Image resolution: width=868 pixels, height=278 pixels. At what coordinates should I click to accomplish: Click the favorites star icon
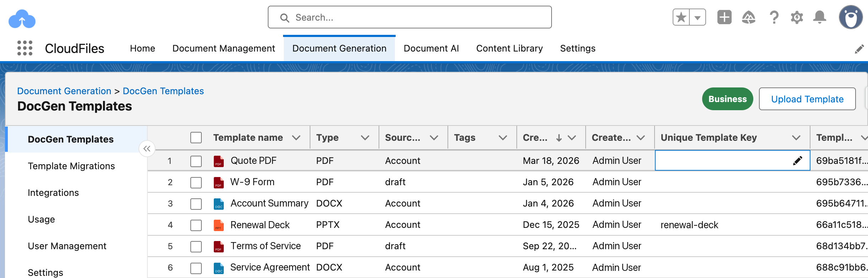click(681, 17)
